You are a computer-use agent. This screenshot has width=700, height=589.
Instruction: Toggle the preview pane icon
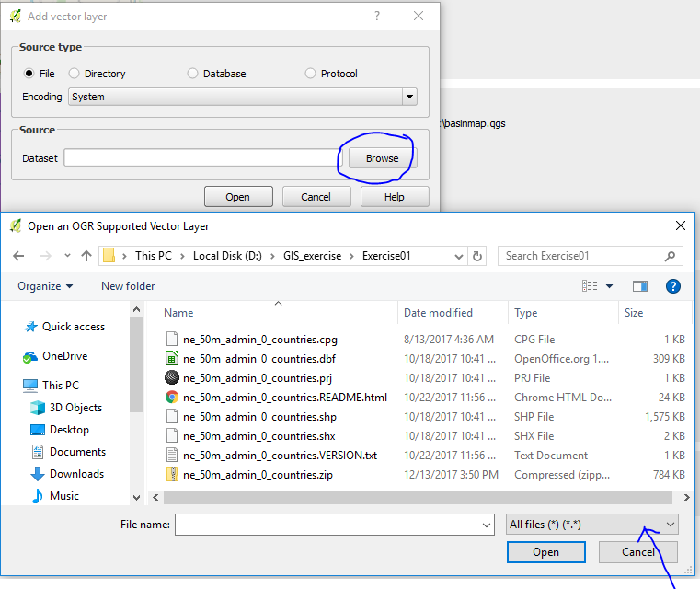pyautogui.click(x=640, y=286)
